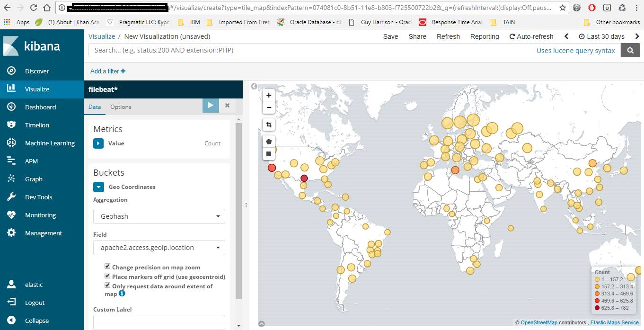Open the Monitoring heartbeat icon
Screen dimensions: 644x330
click(12, 215)
